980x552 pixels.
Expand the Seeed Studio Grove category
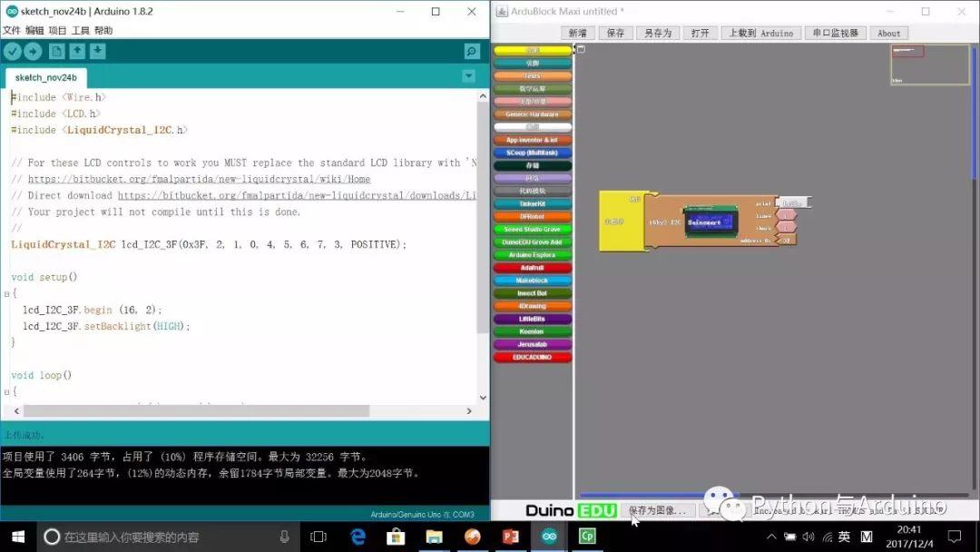[532, 230]
